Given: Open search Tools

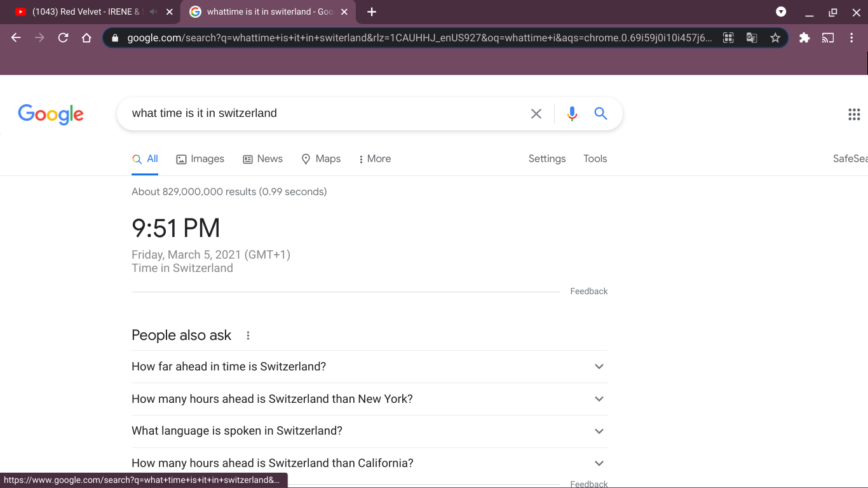Looking at the screenshot, I should [595, 159].
